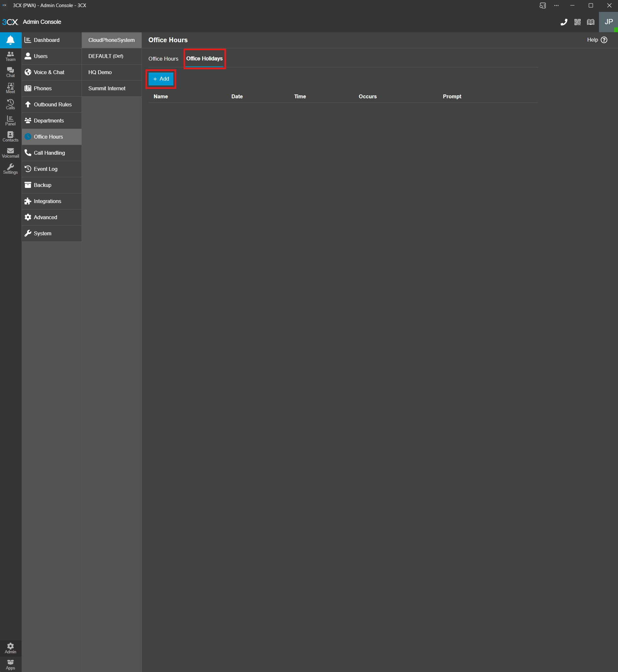618x672 pixels.
Task: Select the Summit Internet department
Action: click(x=107, y=88)
